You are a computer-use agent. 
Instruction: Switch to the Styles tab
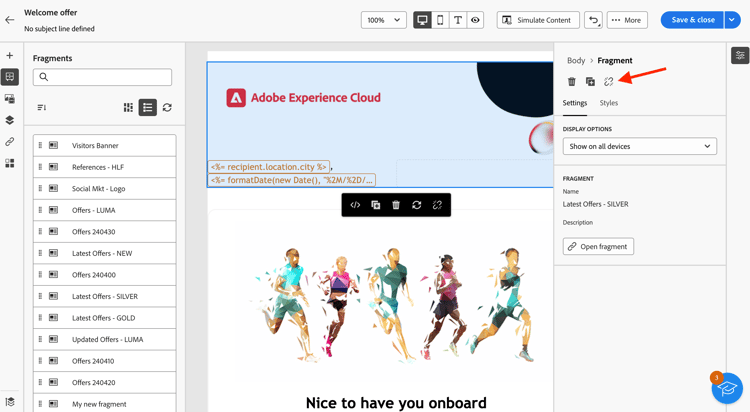click(x=608, y=103)
